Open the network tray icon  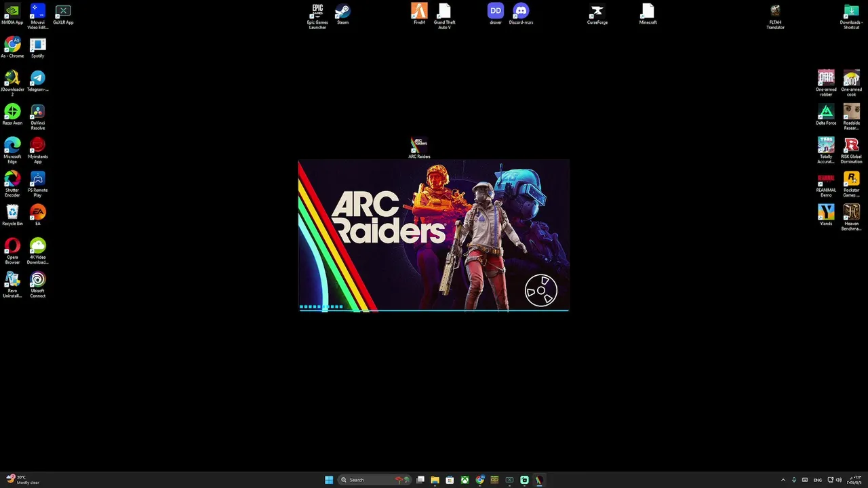pyautogui.click(x=831, y=480)
